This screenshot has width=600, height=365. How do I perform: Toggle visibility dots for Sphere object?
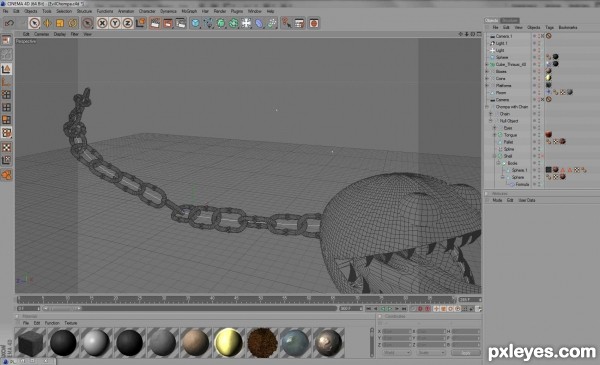tap(539, 57)
